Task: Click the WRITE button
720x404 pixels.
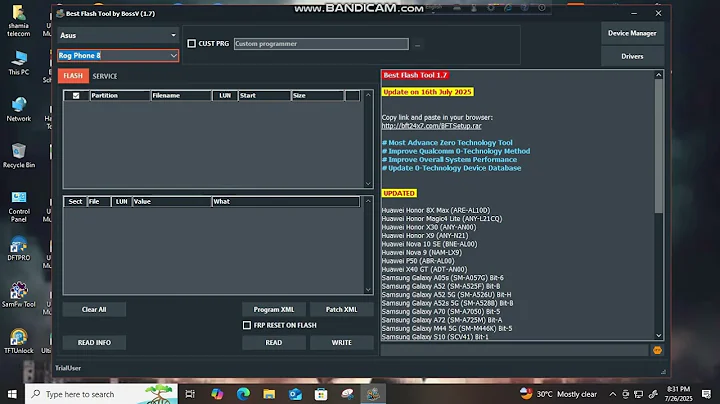Action: click(x=342, y=342)
